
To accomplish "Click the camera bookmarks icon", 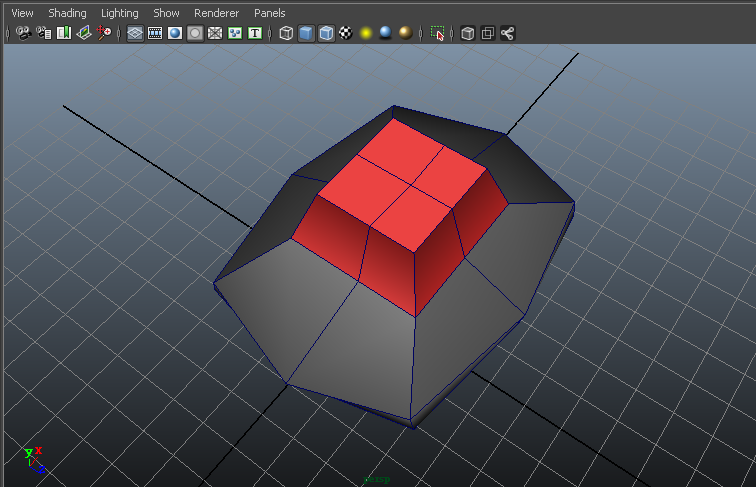I will [64, 33].
